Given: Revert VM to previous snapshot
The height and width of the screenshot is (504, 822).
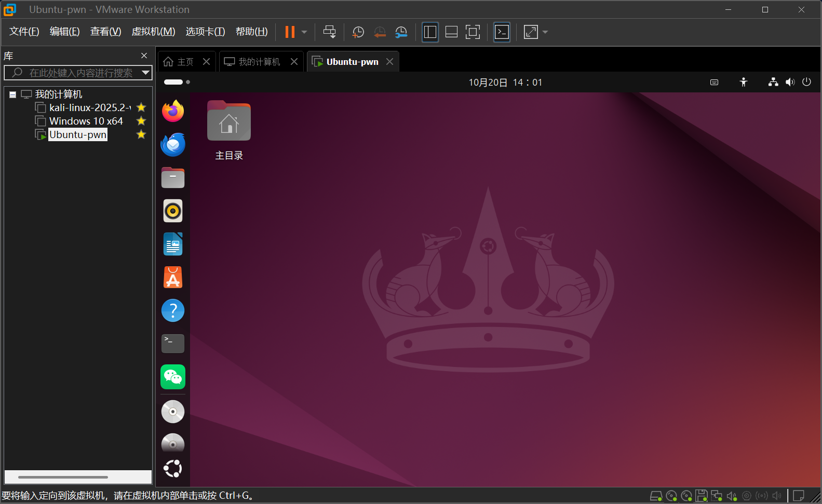Looking at the screenshot, I should tap(380, 32).
